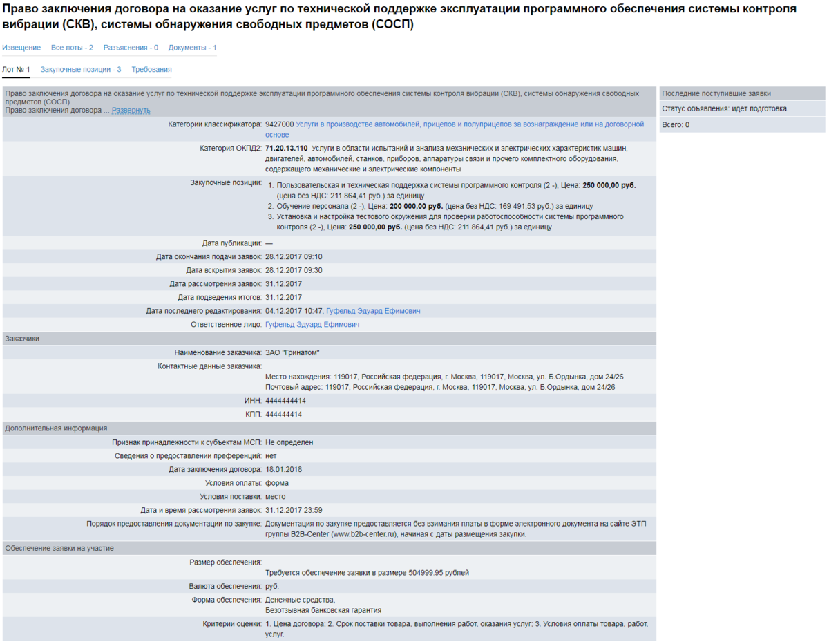Viewport: 829px width, 644px height.
Task: Click the ОКПД2 code 71.20.13.110
Action: click(x=286, y=148)
